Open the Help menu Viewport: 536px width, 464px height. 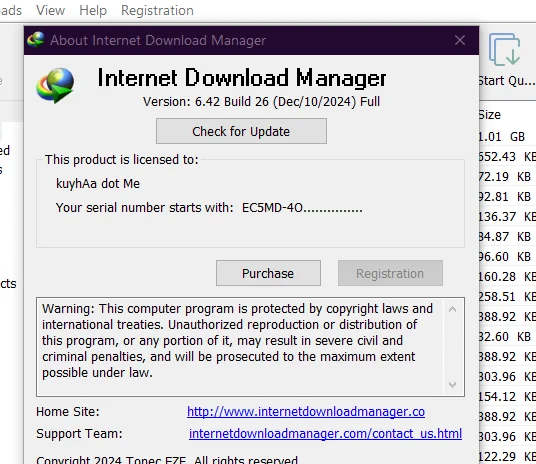coord(93,10)
